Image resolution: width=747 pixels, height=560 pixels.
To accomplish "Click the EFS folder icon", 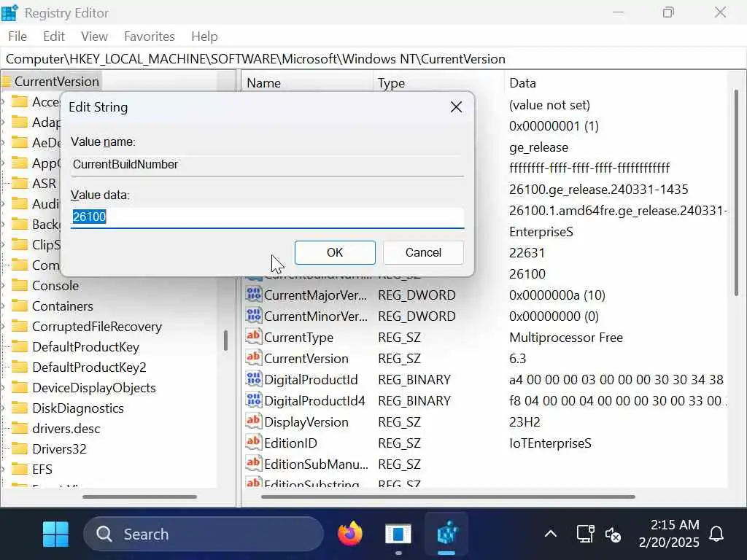I will pyautogui.click(x=20, y=469).
